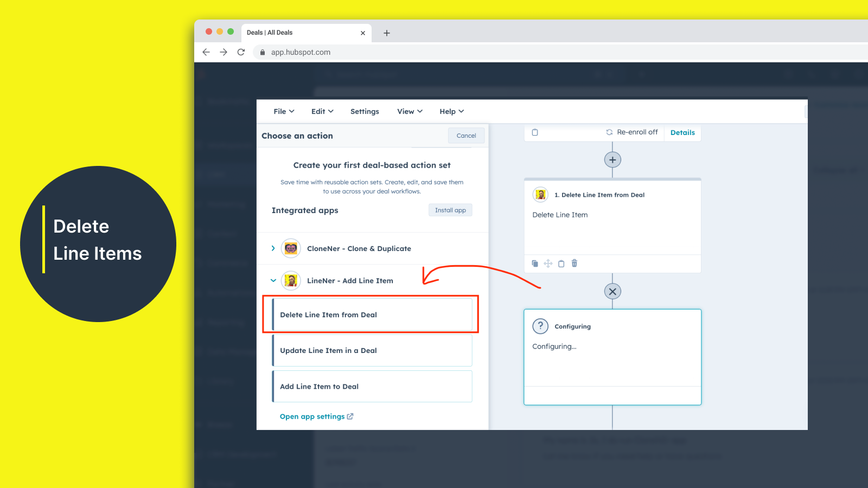Screen dimensions: 868x488
Task: Click the question mark icon on the Configuring card
Action: tap(540, 326)
